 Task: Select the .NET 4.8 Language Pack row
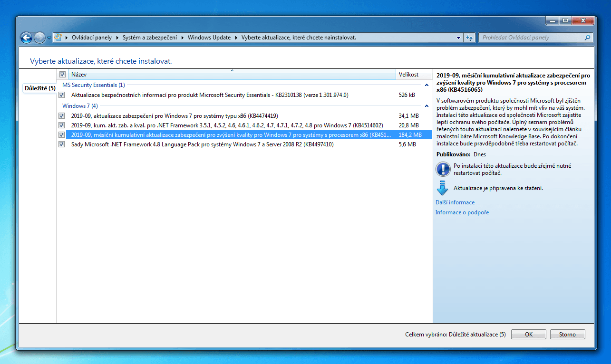click(x=245, y=144)
